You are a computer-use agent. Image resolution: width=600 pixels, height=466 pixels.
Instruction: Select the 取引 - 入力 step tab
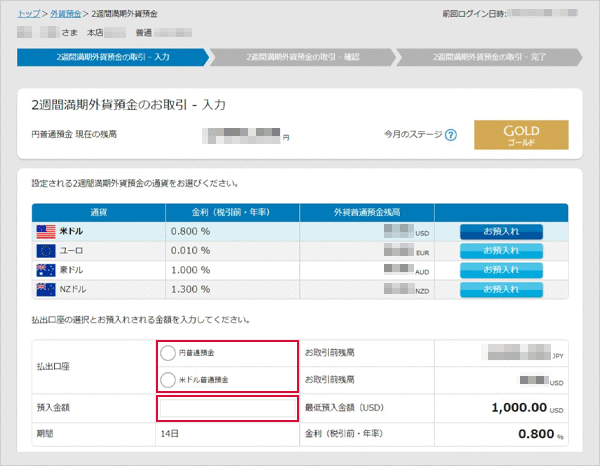coord(112,57)
